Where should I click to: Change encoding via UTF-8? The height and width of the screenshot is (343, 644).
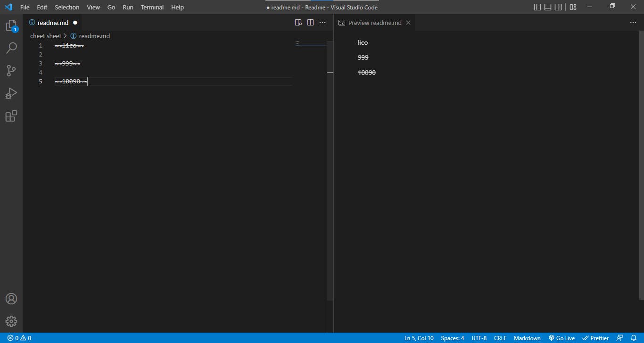(x=479, y=338)
